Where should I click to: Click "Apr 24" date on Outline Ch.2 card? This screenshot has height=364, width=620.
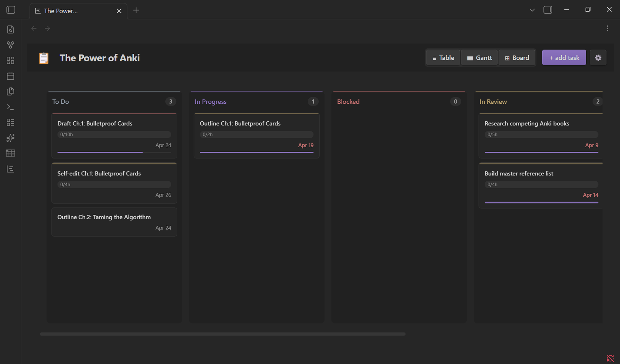163,228
